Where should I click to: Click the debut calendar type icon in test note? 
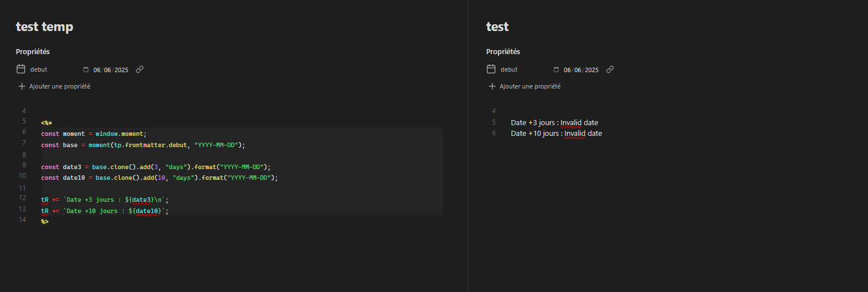[x=491, y=69]
